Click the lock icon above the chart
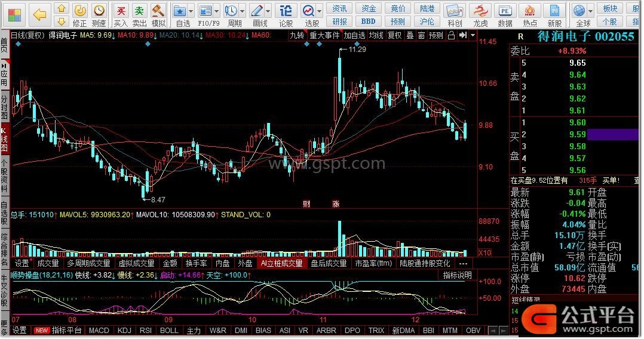 pyautogui.click(x=451, y=36)
